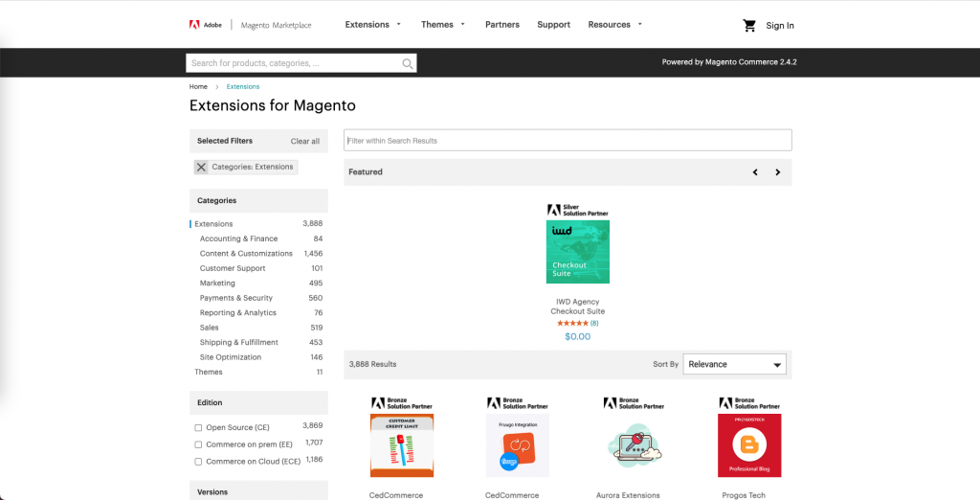980x500 pixels.
Task: Click Progos Tech vendor name
Action: click(x=744, y=495)
